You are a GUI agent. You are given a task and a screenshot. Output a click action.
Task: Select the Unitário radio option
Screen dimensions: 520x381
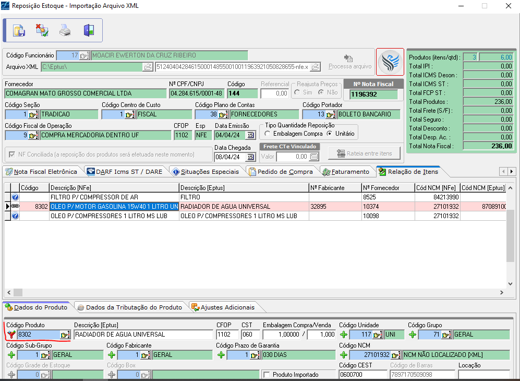(329, 134)
